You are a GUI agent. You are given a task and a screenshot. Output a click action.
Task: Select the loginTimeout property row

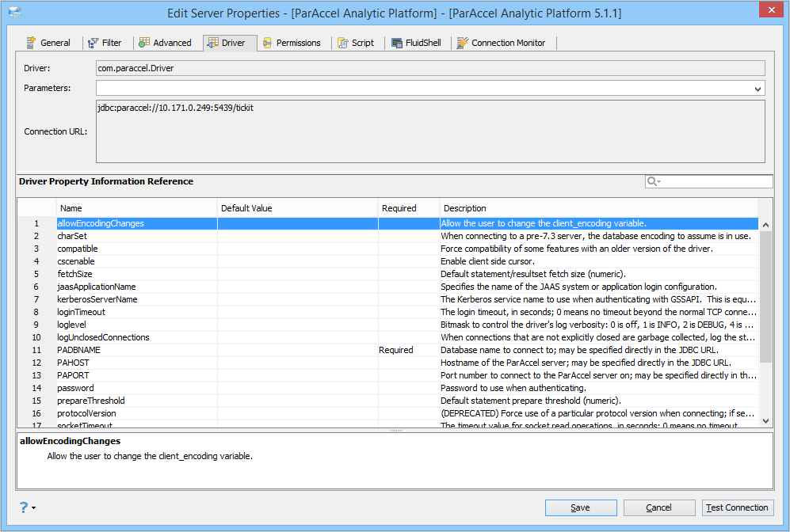pyautogui.click(x=388, y=312)
